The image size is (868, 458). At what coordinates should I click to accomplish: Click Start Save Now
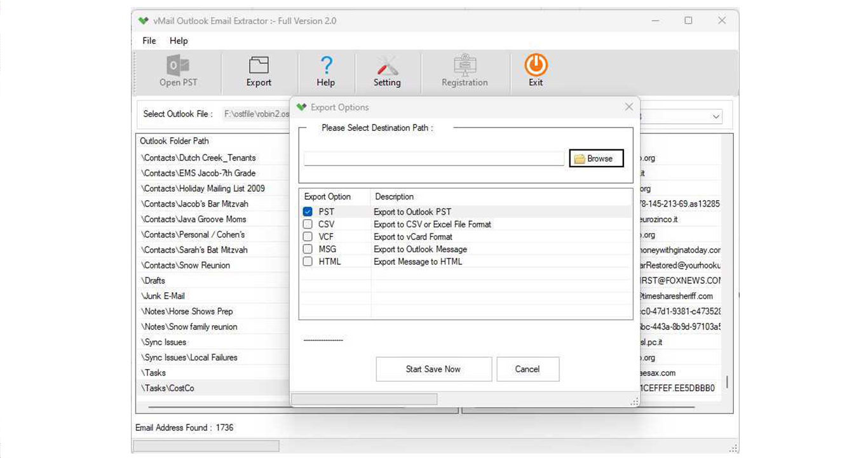click(433, 369)
